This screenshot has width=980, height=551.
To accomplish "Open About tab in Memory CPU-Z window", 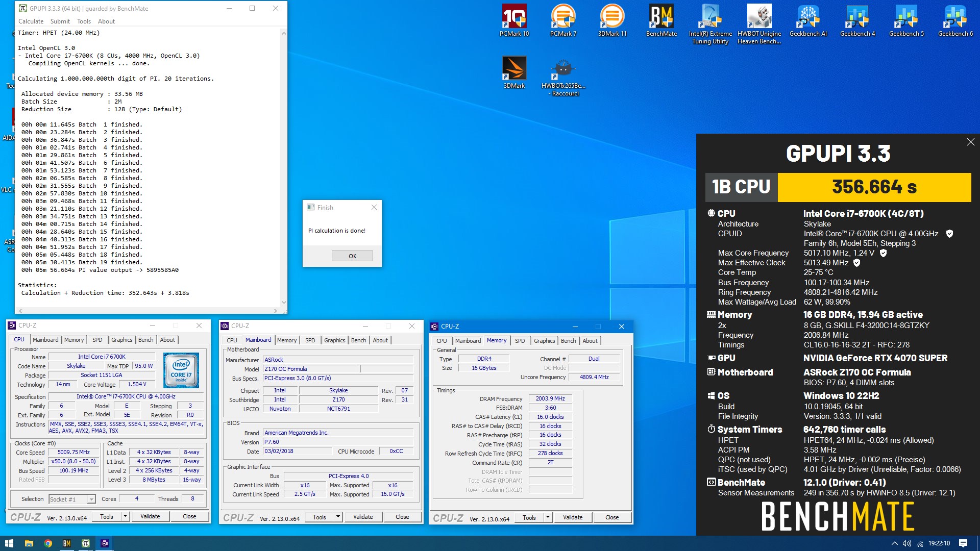I will pyautogui.click(x=590, y=341).
